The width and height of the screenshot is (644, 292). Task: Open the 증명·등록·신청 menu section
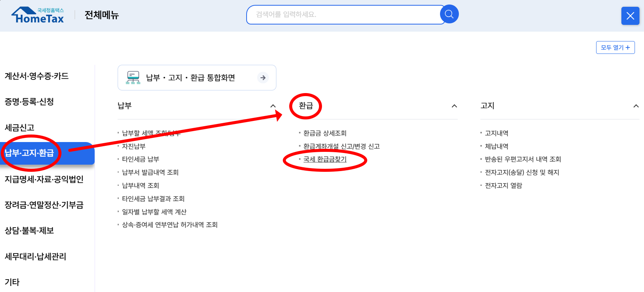pos(29,102)
